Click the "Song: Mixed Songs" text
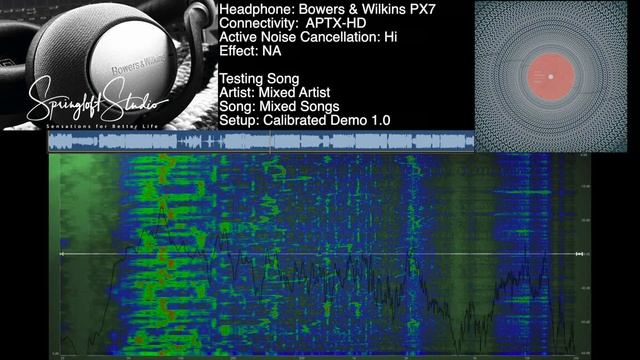 (x=279, y=107)
